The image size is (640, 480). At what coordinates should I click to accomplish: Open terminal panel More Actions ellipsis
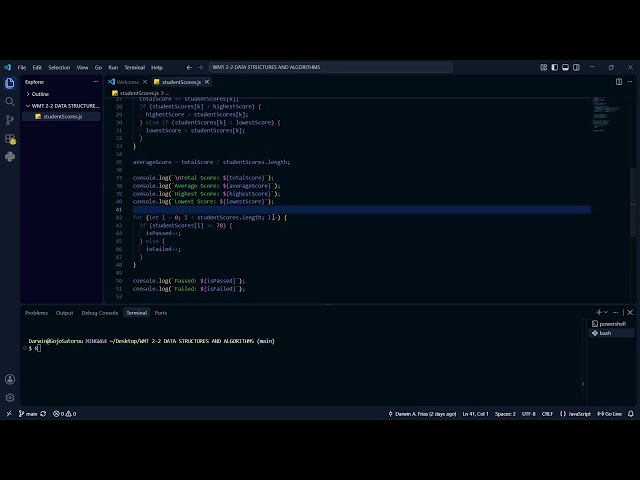pyautogui.click(x=616, y=312)
